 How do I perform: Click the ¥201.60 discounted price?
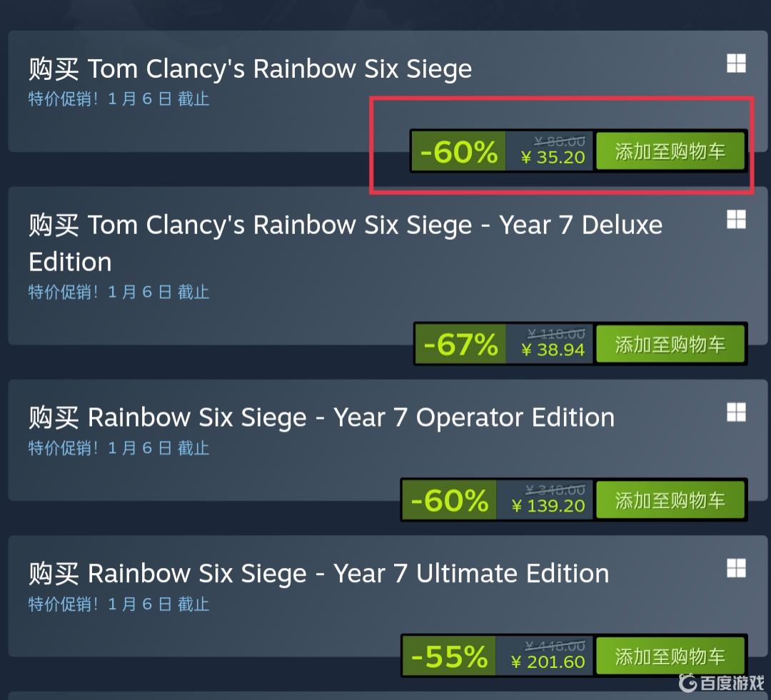coord(548,662)
